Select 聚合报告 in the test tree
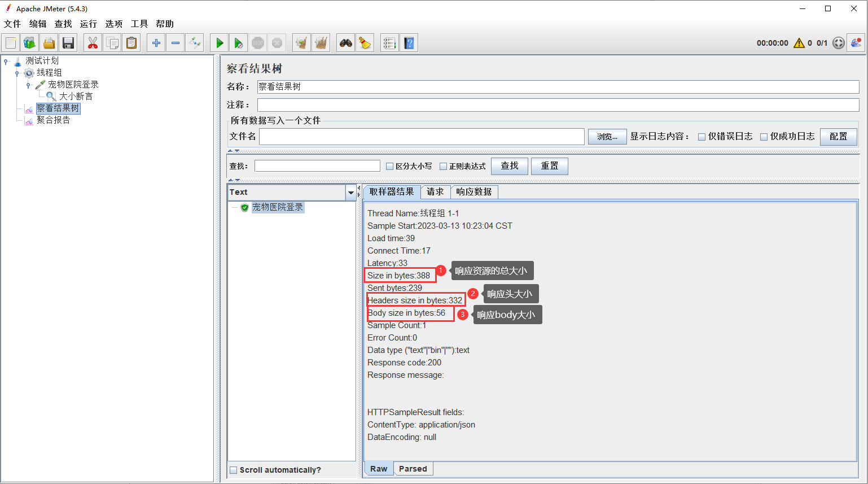 click(53, 120)
